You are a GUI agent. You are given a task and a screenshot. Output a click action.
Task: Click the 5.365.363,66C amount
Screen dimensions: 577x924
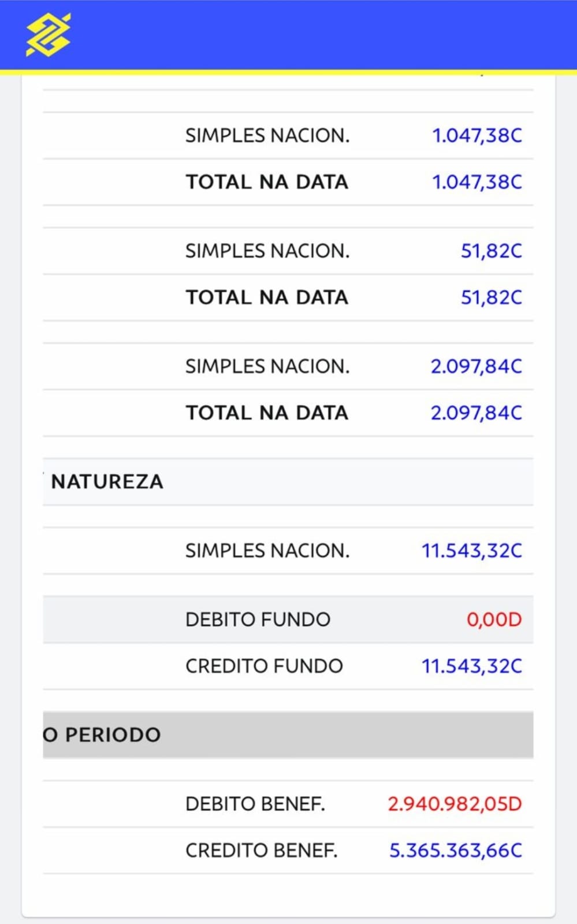tap(455, 850)
